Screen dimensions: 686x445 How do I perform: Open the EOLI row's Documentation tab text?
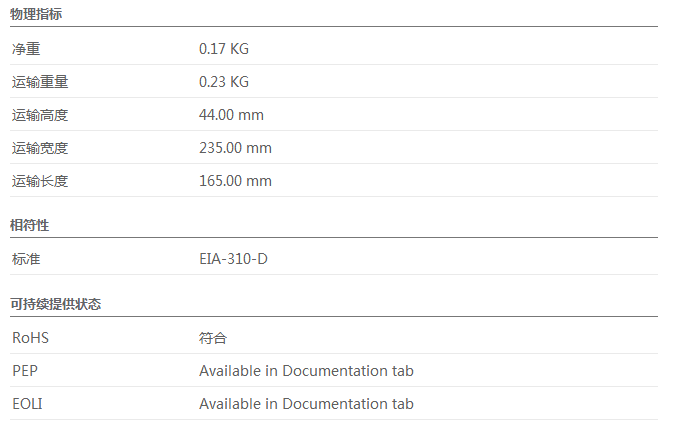306,404
